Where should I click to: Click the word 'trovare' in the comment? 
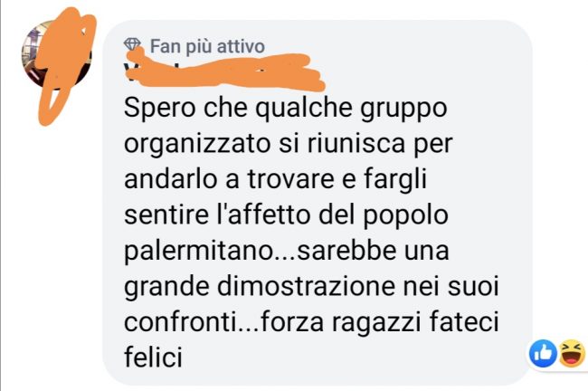290,179
